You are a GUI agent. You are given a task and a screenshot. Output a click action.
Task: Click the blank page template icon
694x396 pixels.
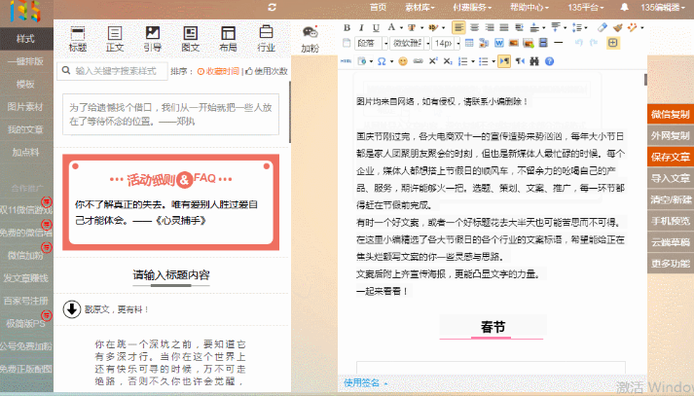point(347,43)
